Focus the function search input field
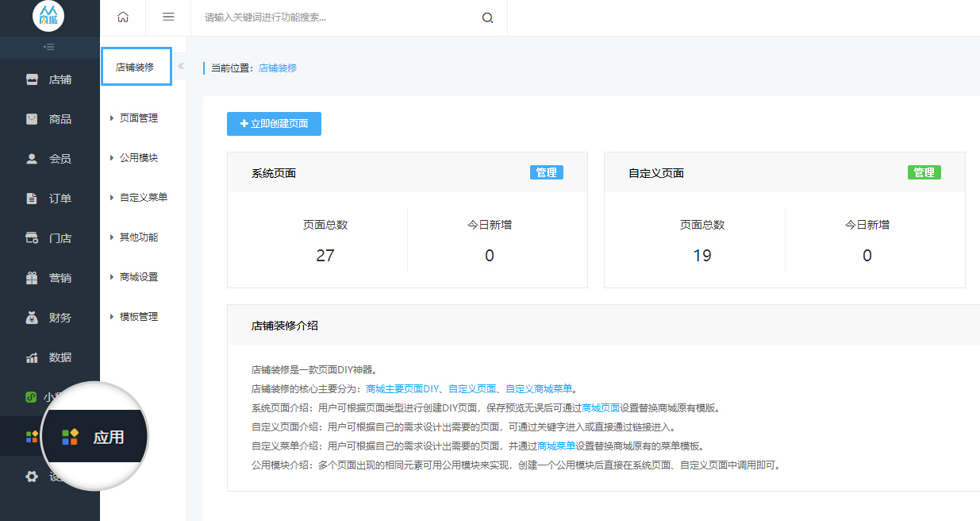This screenshot has height=521, width=980. click(337, 17)
